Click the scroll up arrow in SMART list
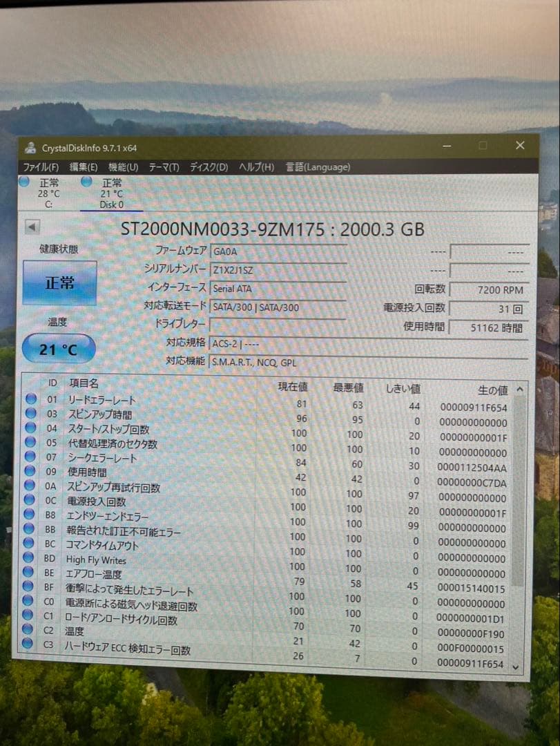 pyautogui.click(x=519, y=390)
